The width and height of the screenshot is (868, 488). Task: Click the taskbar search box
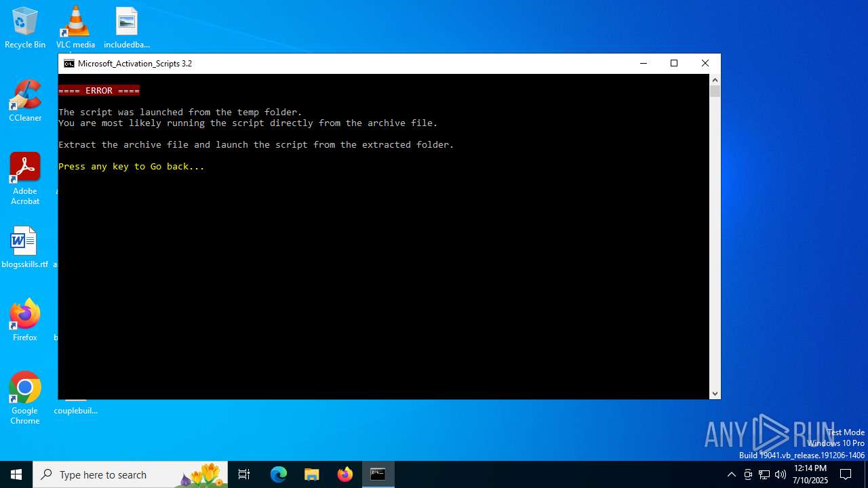(130, 474)
